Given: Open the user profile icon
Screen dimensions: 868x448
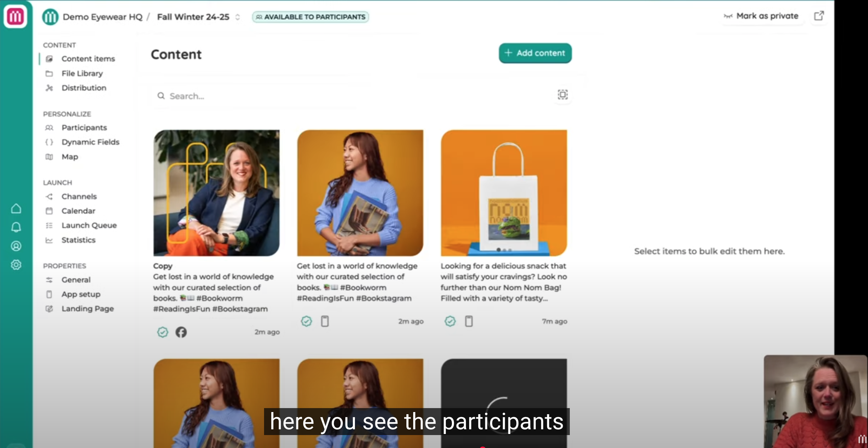Looking at the screenshot, I should coord(16,246).
